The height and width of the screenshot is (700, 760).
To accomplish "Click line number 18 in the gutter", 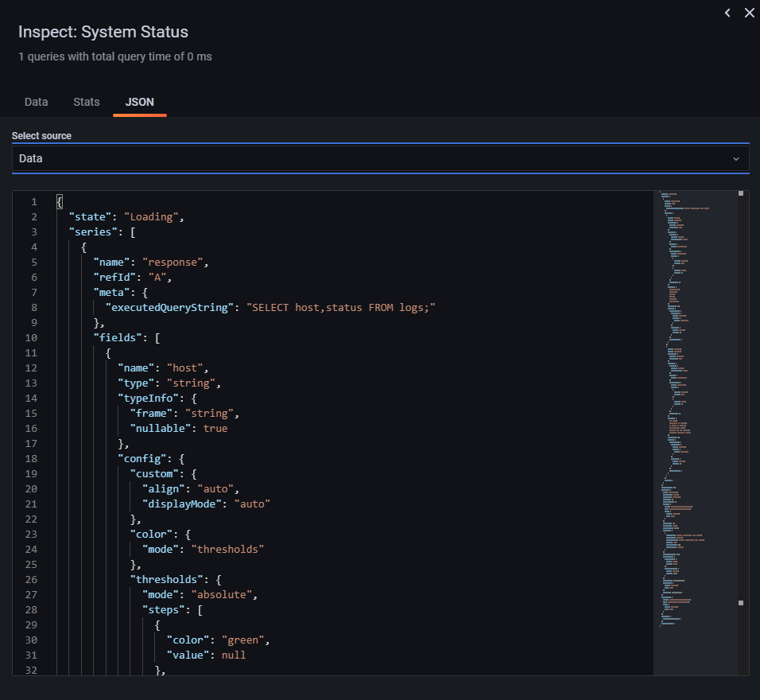I will (x=31, y=459).
